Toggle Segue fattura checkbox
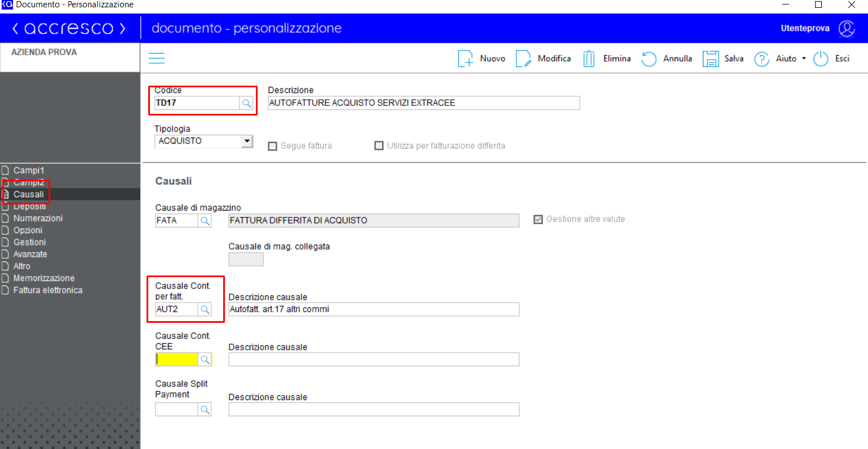Image resolution: width=868 pixels, height=449 pixels. (273, 146)
